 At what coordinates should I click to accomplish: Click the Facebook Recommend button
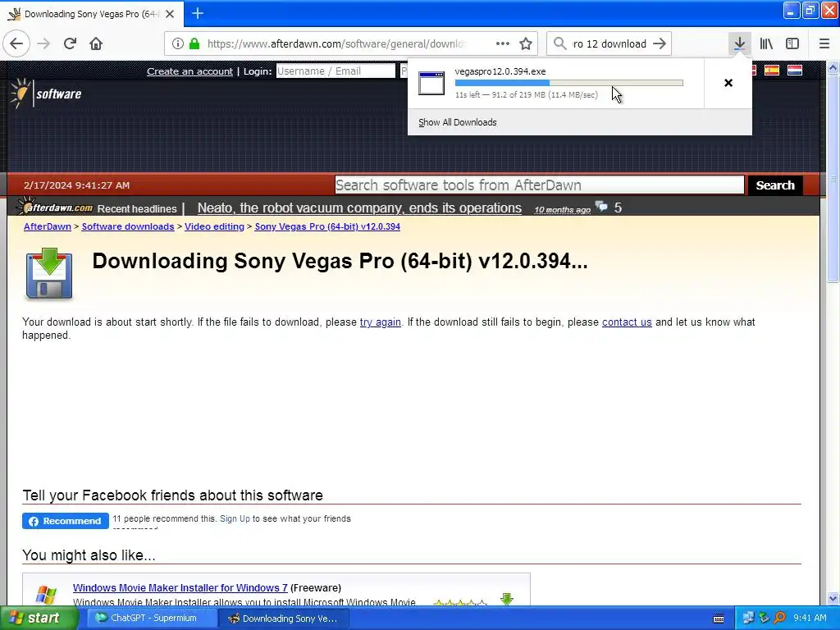tap(66, 521)
